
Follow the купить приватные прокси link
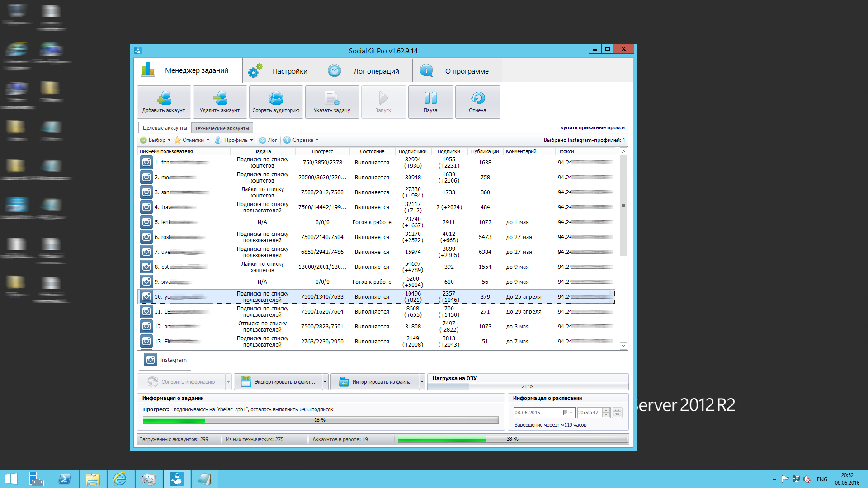592,127
